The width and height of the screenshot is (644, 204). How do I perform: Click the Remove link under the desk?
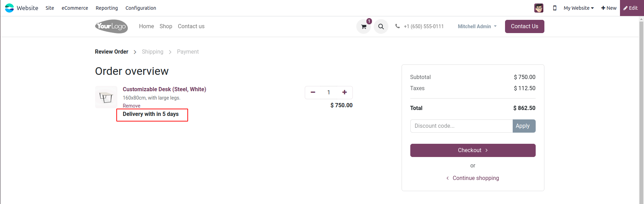click(x=131, y=106)
